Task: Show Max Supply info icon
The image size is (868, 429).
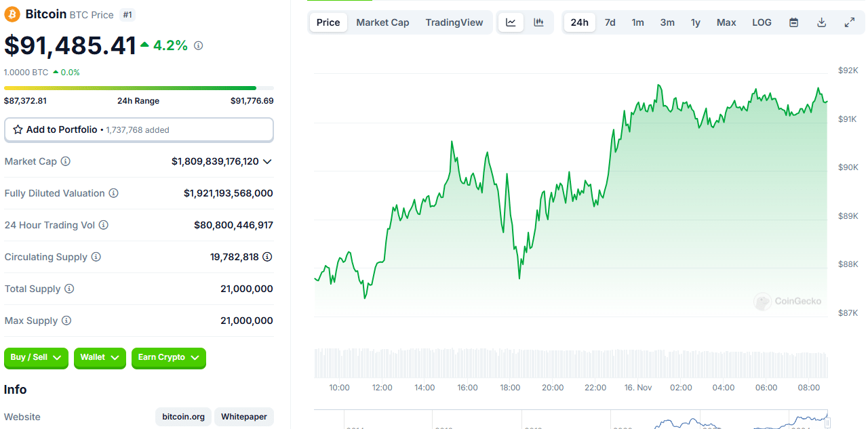Action: 66,321
